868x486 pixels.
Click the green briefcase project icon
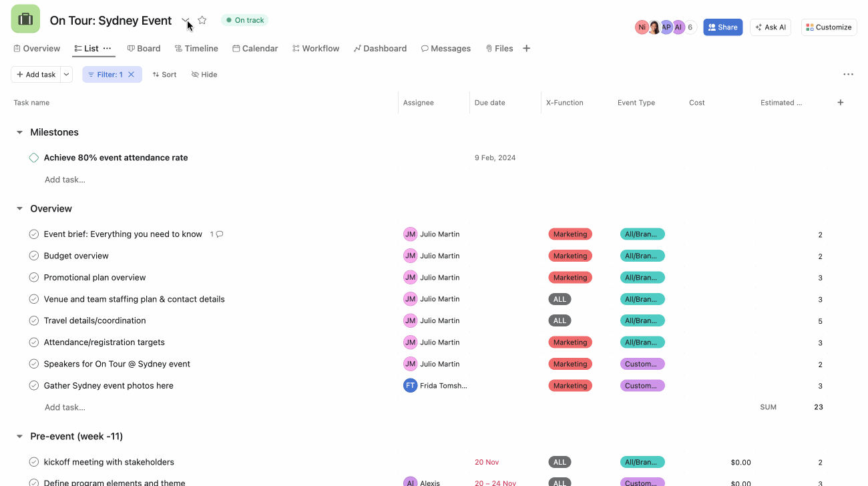click(25, 19)
